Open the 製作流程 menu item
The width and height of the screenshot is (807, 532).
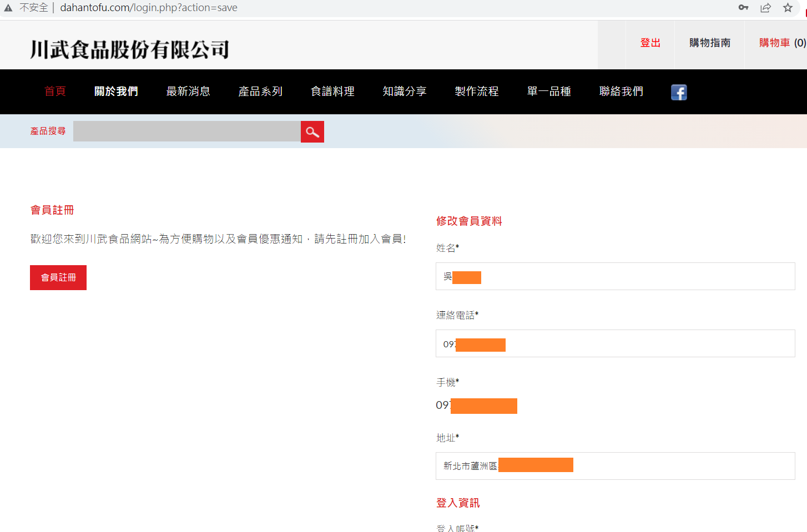477,92
